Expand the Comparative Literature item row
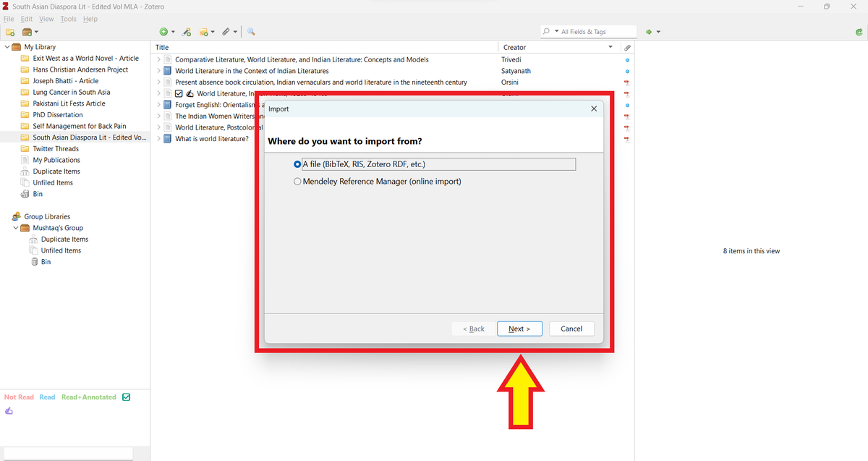 coord(158,59)
